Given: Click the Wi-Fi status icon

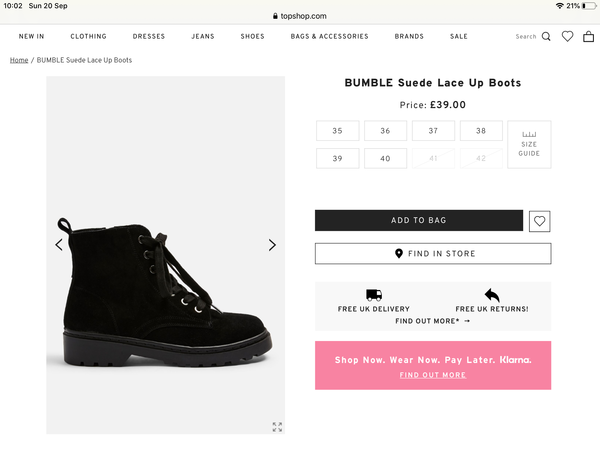Looking at the screenshot, I should coord(560,6).
